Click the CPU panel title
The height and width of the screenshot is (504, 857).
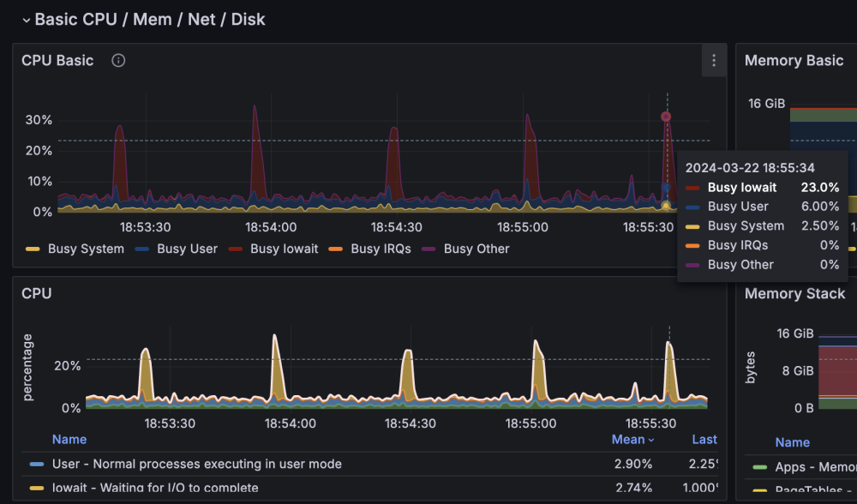coord(36,293)
